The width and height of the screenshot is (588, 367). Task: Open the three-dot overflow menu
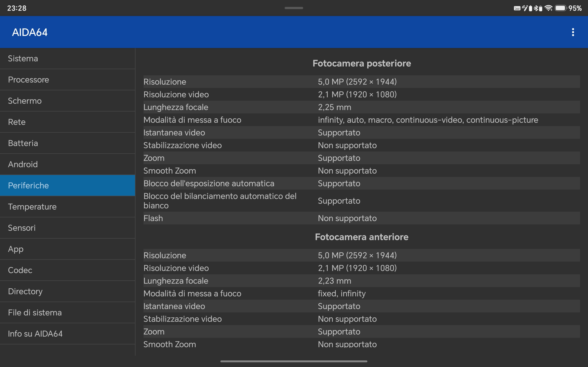pos(573,32)
